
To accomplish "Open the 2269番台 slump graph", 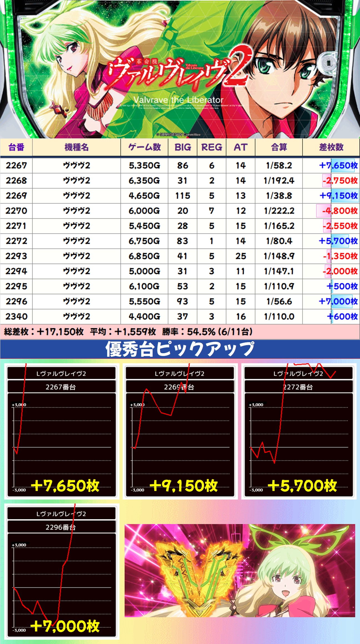I will pos(180,431).
